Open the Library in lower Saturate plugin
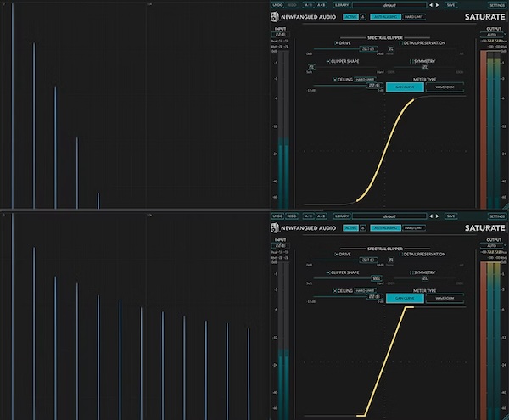Screen dimensions: 509x420 coord(342,216)
